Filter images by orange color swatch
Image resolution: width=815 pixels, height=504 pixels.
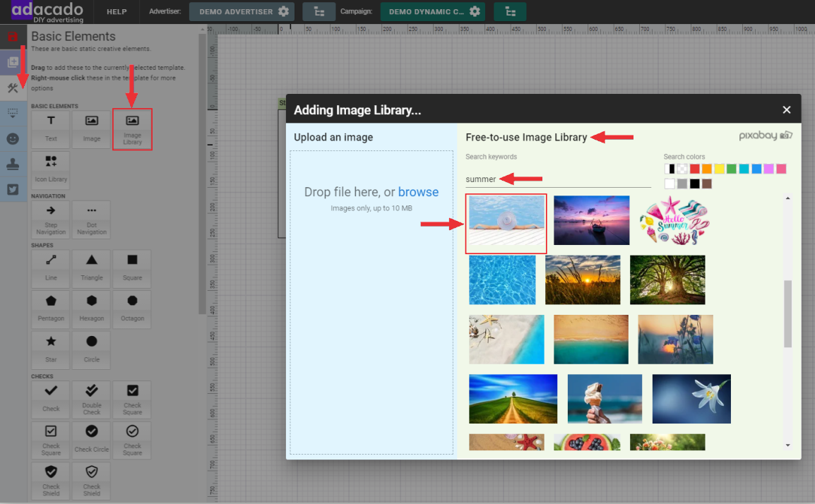coord(707,169)
